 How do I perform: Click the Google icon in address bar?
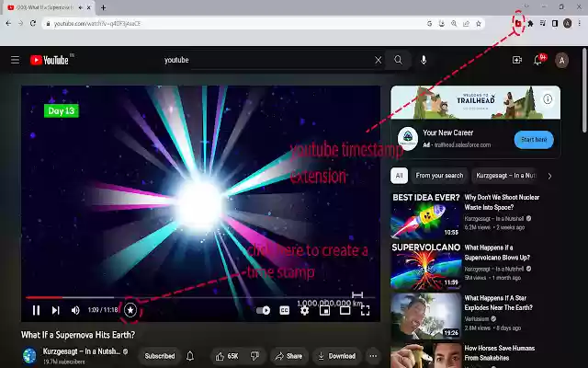click(x=429, y=24)
